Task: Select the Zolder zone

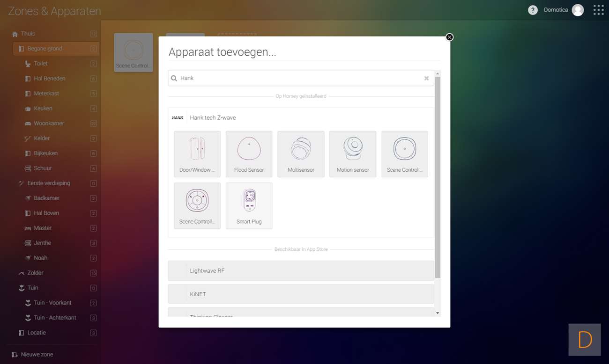Action: pos(36,273)
